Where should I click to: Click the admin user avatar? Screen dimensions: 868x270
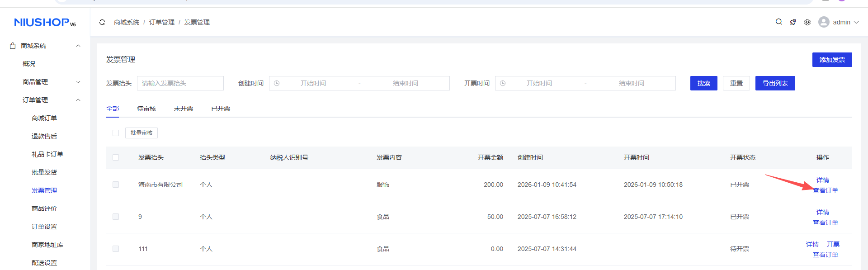tap(824, 22)
